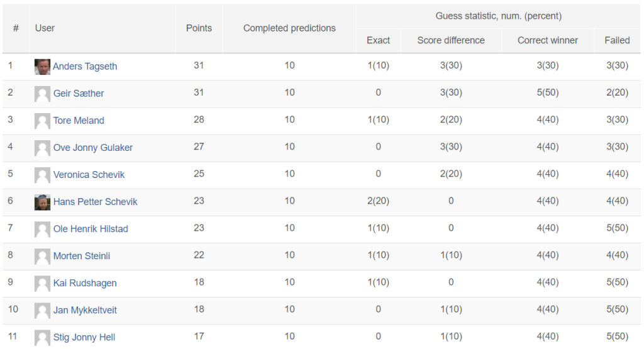Click the Failed column header
This screenshot has height=349, width=644.
click(617, 40)
